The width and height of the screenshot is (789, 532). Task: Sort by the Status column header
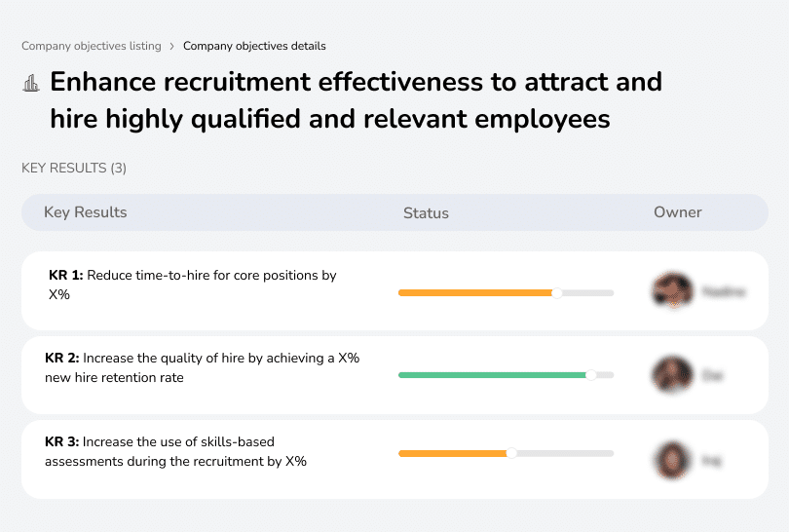tap(426, 212)
